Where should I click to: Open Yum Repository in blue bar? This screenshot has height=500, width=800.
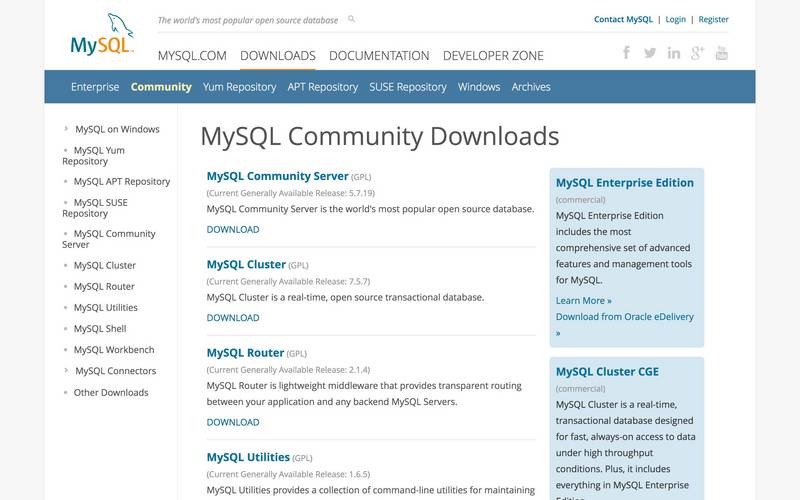point(239,87)
